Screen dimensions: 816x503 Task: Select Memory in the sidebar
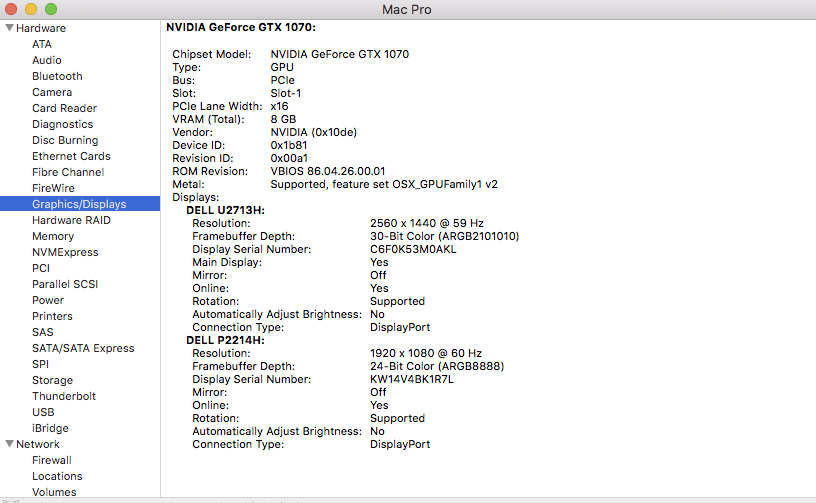pos(53,236)
